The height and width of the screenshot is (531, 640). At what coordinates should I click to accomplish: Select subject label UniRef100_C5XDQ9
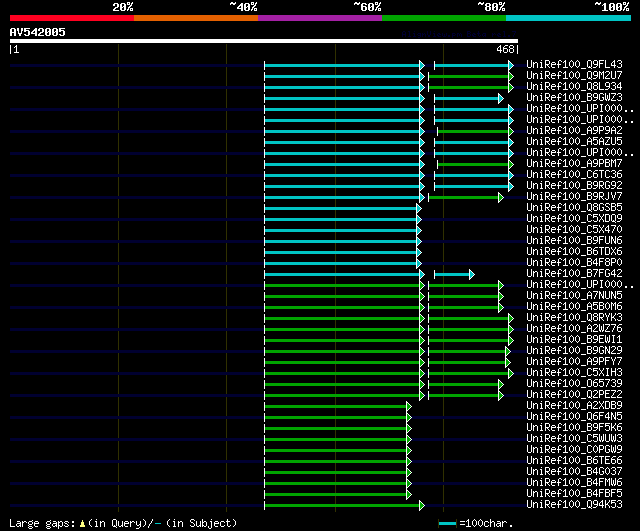pyautogui.click(x=574, y=219)
